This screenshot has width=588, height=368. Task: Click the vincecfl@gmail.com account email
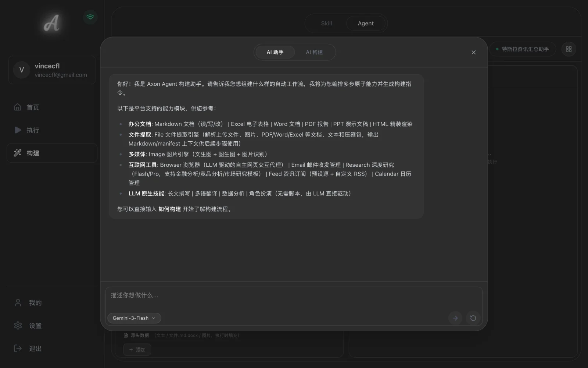(x=61, y=75)
